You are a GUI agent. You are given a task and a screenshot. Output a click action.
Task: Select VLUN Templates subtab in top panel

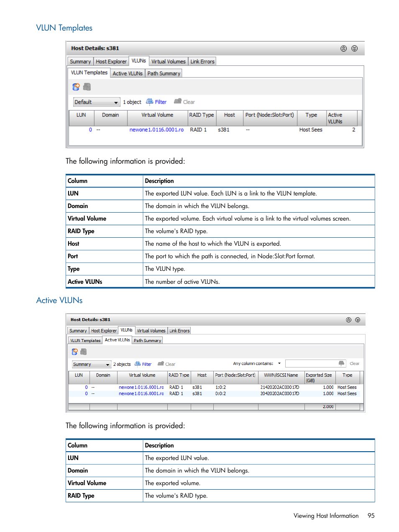pos(90,73)
